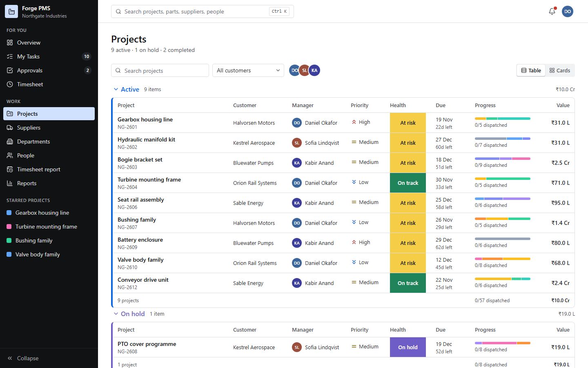Navigate to Reports
Screen dimensions: 588x368
(49, 183)
